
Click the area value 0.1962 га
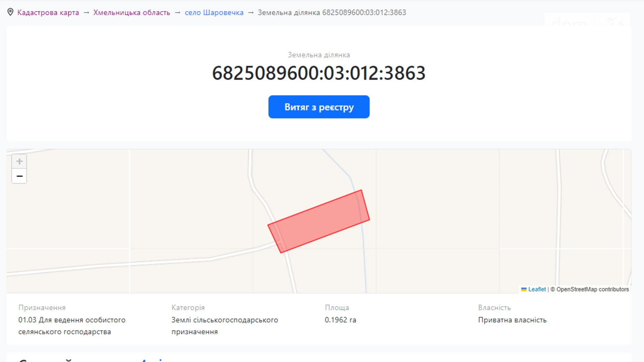pyautogui.click(x=340, y=320)
